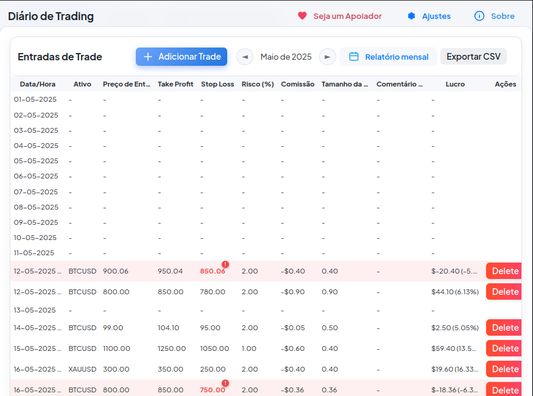
Task: Select the 05-05-2025 date row
Action: (265, 161)
